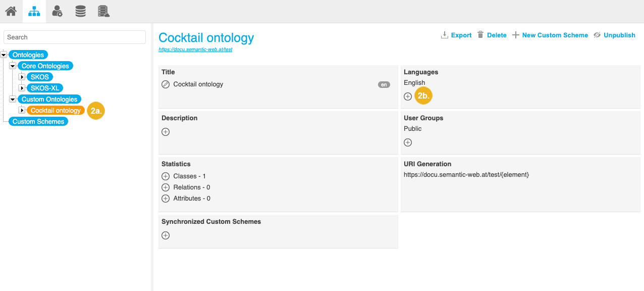Unpublish the Cocktail ontology
Image resolution: width=644 pixels, height=291 pixels.
[614, 35]
